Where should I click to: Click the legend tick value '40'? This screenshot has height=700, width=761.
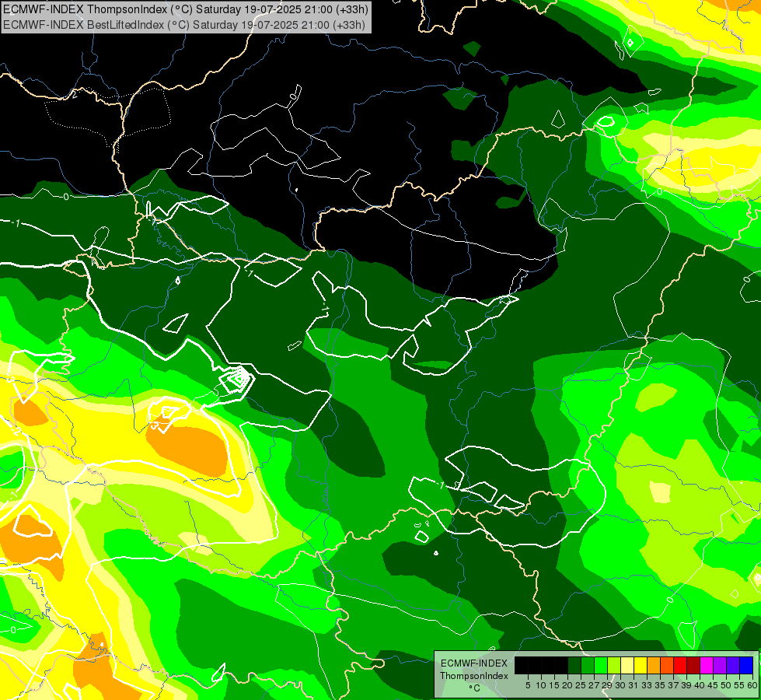tap(700, 685)
